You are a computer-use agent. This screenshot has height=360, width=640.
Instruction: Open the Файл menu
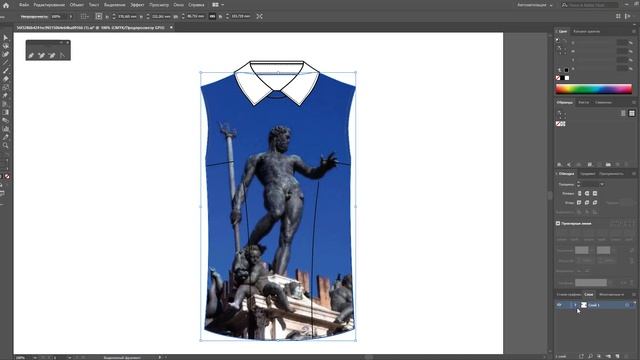24,5
